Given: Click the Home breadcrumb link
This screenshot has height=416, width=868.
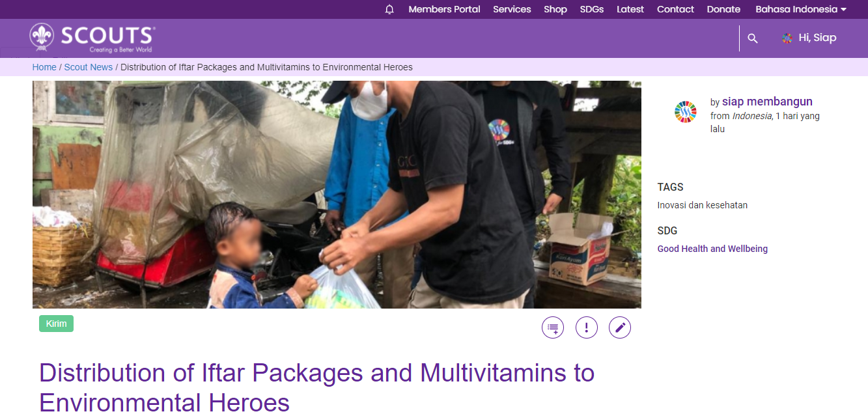Looking at the screenshot, I should click(x=44, y=67).
